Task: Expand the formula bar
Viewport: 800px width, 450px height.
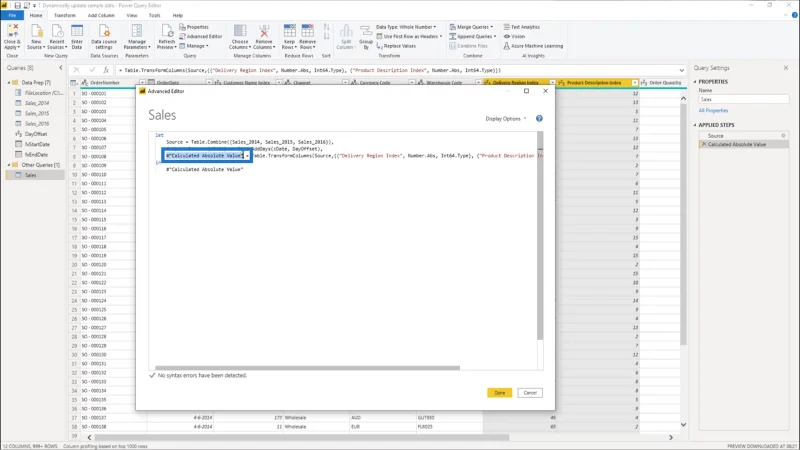Action: tap(682, 70)
